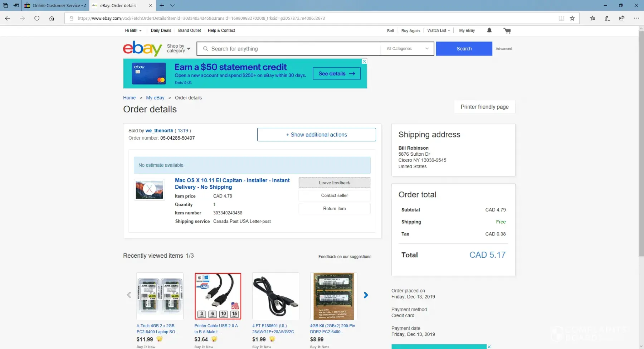The width and height of the screenshot is (644, 349).
Task: Switch to Online Customer Service tab
Action: pyautogui.click(x=55, y=5)
